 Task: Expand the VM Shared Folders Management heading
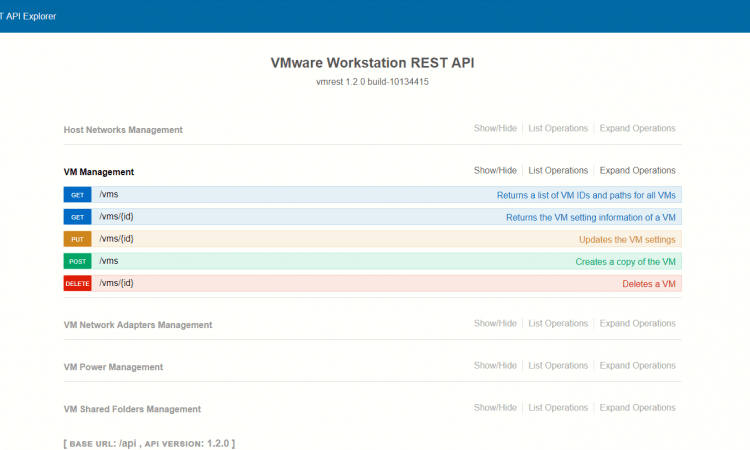pyautogui.click(x=132, y=409)
